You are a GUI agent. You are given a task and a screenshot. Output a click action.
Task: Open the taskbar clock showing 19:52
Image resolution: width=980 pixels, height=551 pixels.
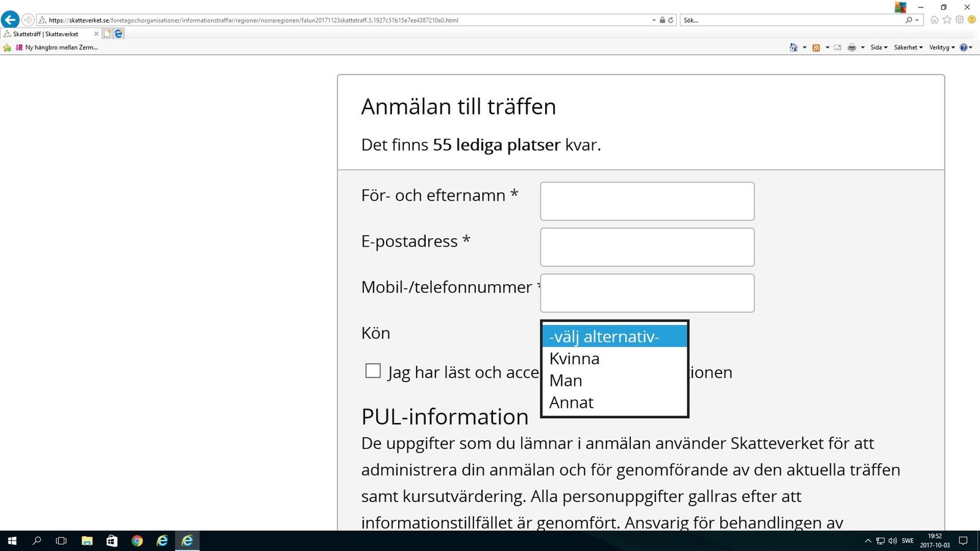tap(935, 541)
